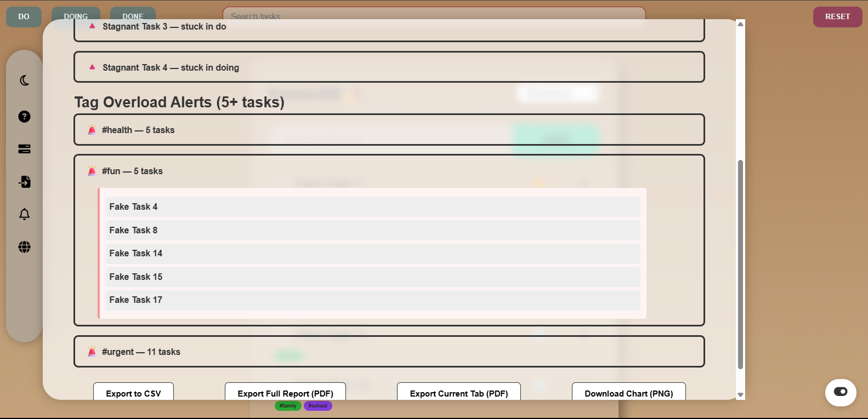Expand Stagnant Task 4 stuck in doing

[x=389, y=67]
